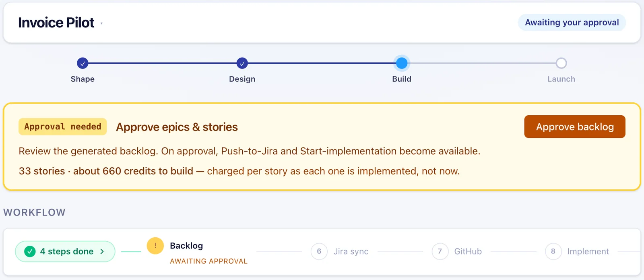Click the Launch stage label

[561, 79]
